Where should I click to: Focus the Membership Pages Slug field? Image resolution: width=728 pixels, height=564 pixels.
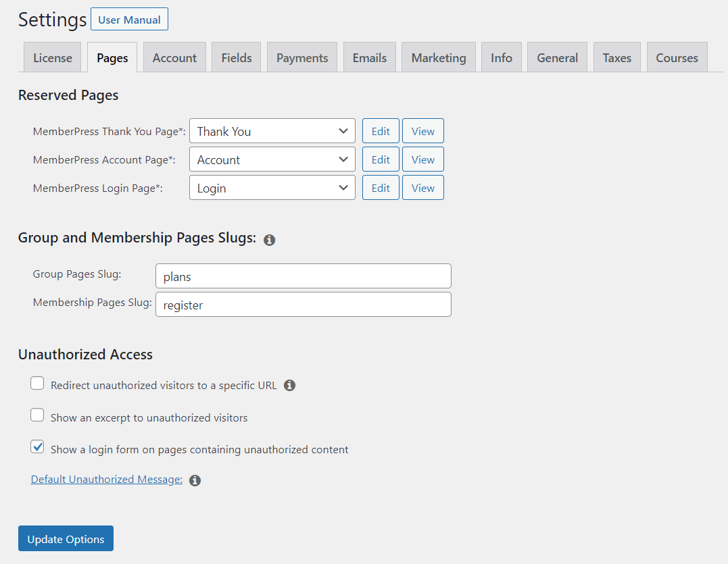(x=304, y=305)
